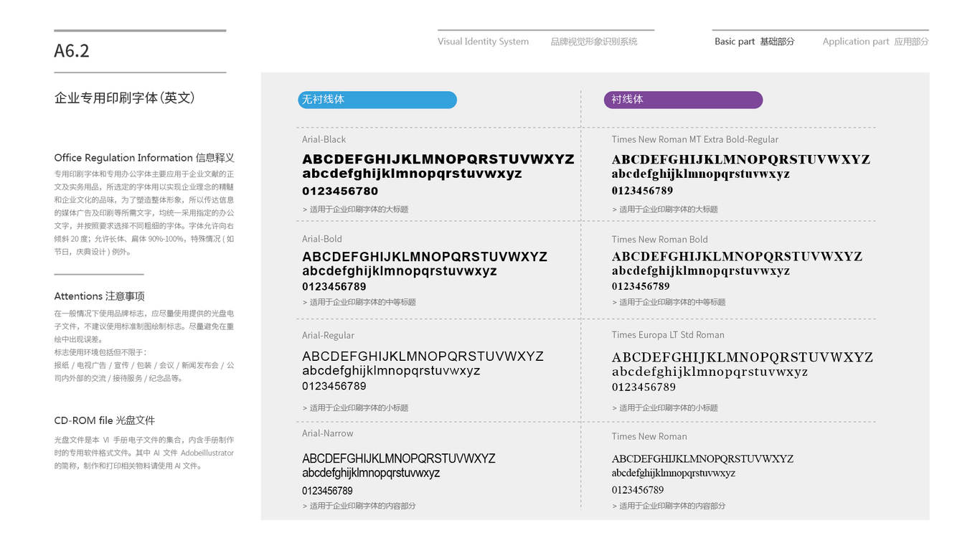Viewport: 980px width, 551px height.
Task: Click Times Europa lowercase alphabet sample
Action: click(x=710, y=372)
